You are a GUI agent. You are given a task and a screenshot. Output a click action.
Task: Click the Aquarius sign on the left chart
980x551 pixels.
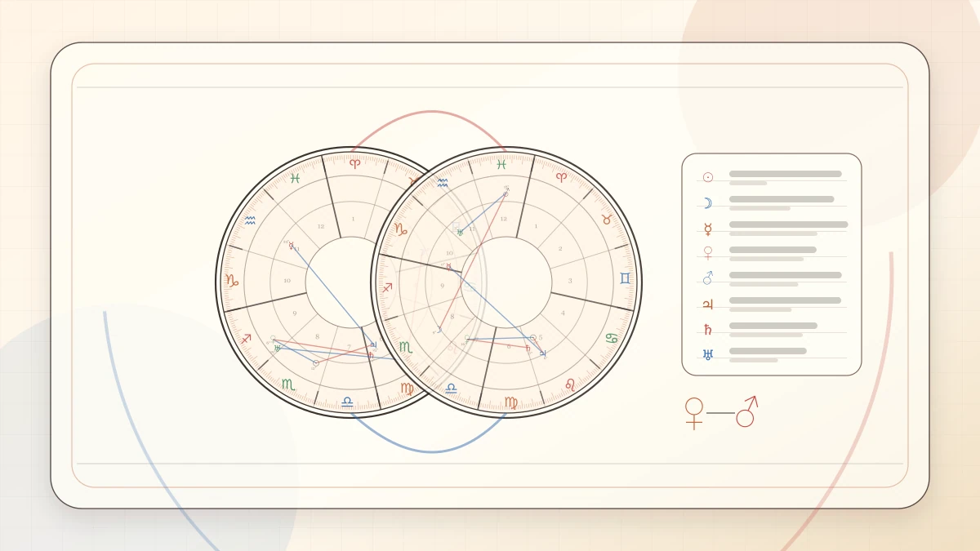point(250,220)
